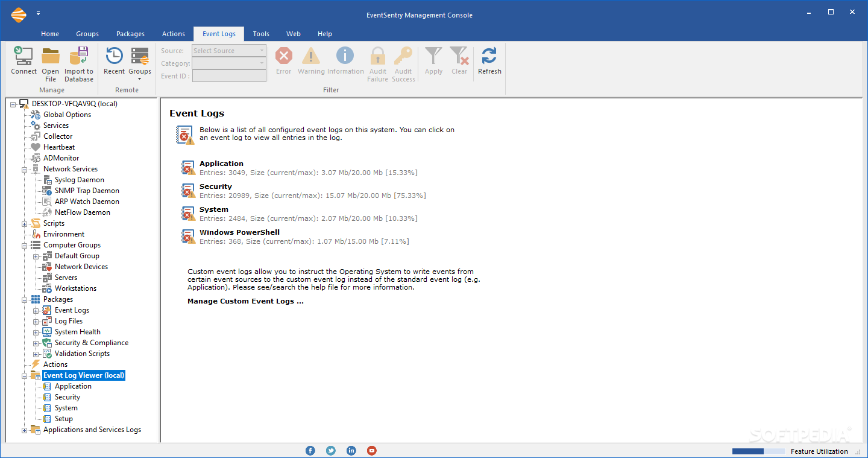
Task: Expand the System Health package node
Action: point(36,332)
